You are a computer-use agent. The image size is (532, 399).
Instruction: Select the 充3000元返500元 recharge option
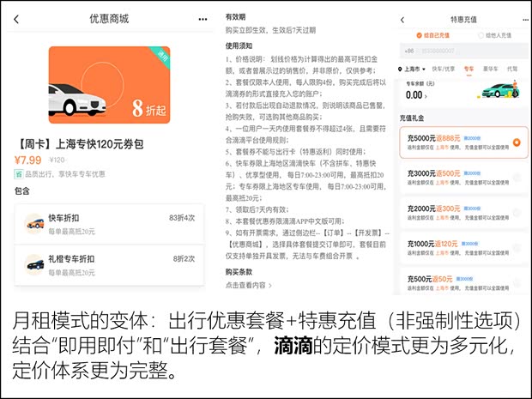click(x=464, y=177)
